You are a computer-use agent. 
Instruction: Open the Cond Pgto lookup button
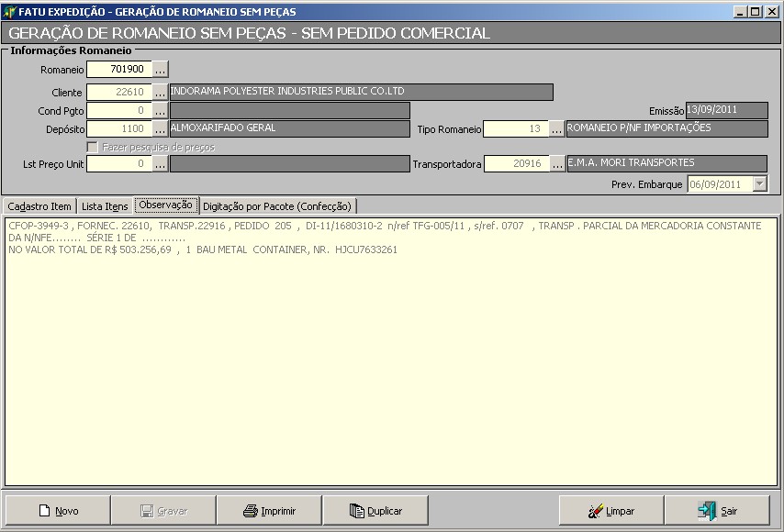(160, 111)
